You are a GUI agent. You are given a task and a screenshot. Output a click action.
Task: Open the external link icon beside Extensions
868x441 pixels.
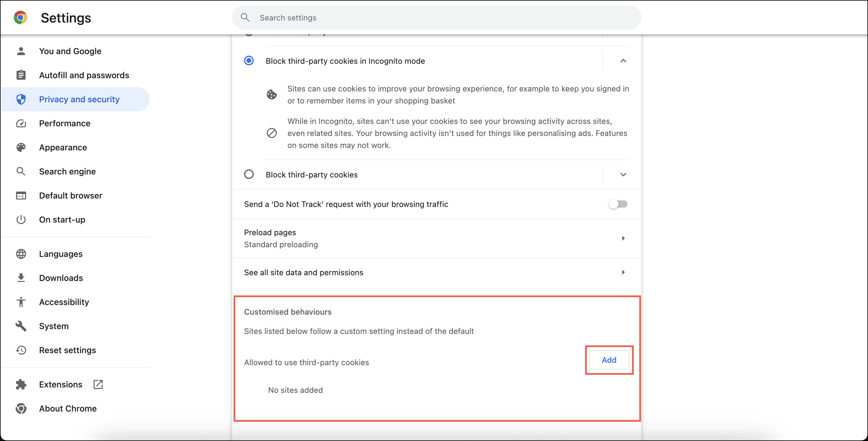pyautogui.click(x=98, y=384)
